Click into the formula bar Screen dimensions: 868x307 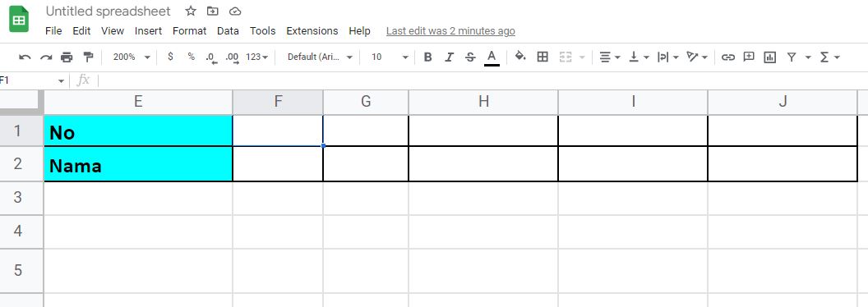pyautogui.click(x=482, y=80)
